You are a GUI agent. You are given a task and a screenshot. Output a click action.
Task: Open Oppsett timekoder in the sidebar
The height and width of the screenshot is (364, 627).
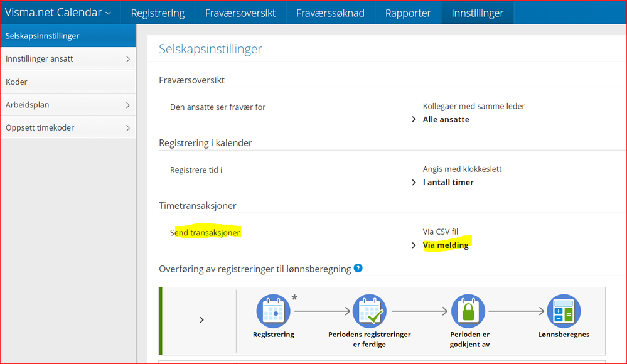68,127
